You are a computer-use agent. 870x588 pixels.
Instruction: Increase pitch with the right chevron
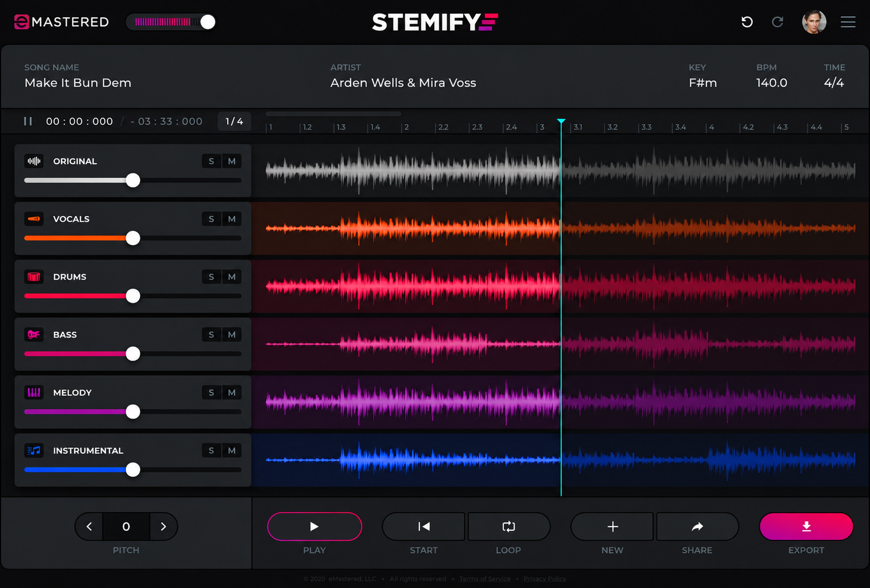[164, 526]
